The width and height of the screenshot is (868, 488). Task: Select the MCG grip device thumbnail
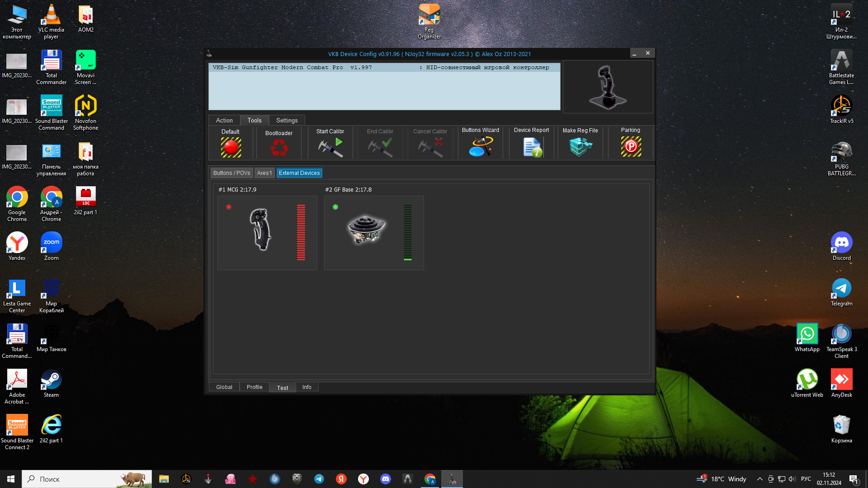(x=260, y=230)
